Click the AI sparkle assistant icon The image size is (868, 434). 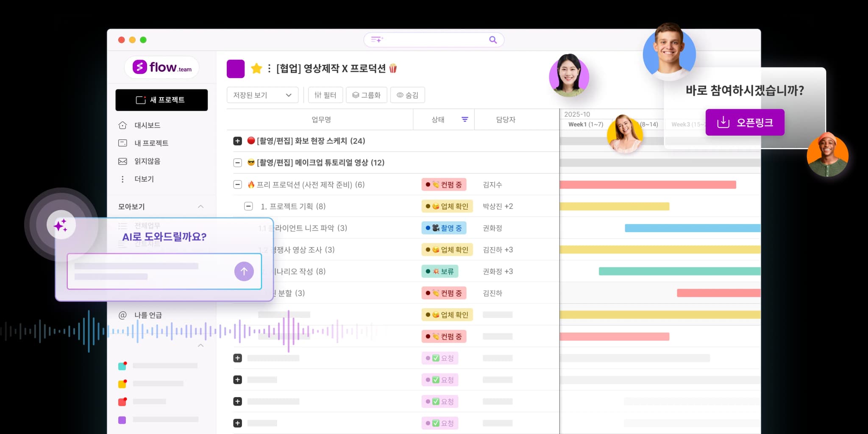[x=61, y=225]
